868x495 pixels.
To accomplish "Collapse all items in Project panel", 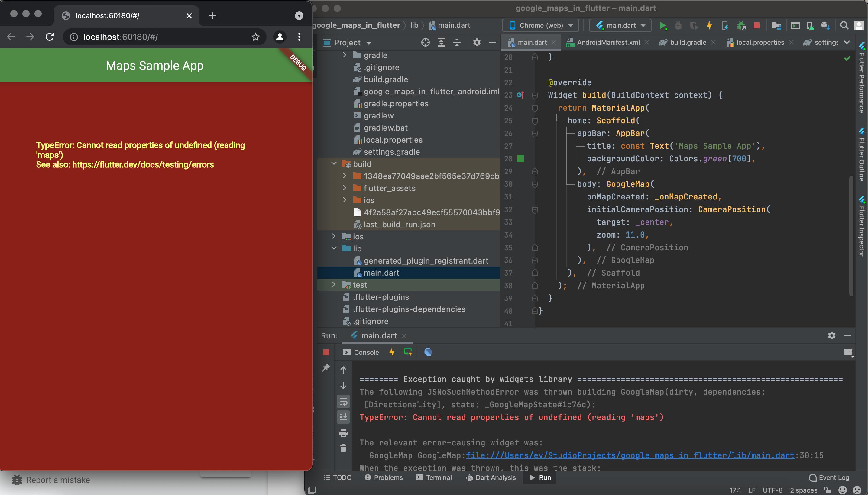I will [x=457, y=43].
